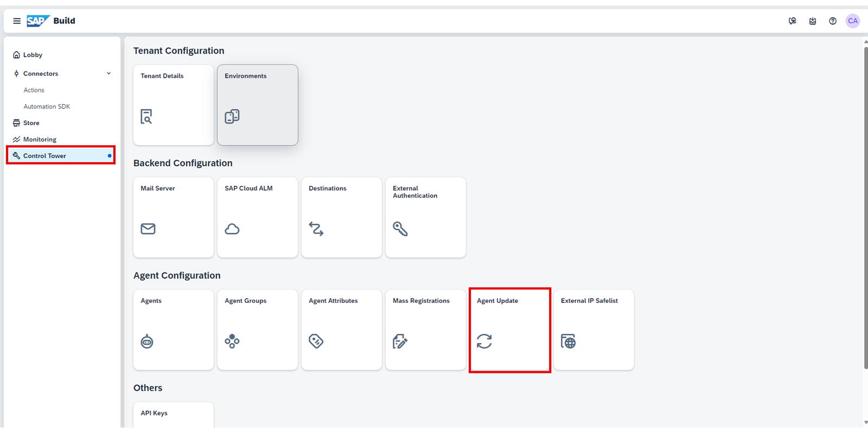
Task: Open the feedback chat icon in the header
Action: 793,21
